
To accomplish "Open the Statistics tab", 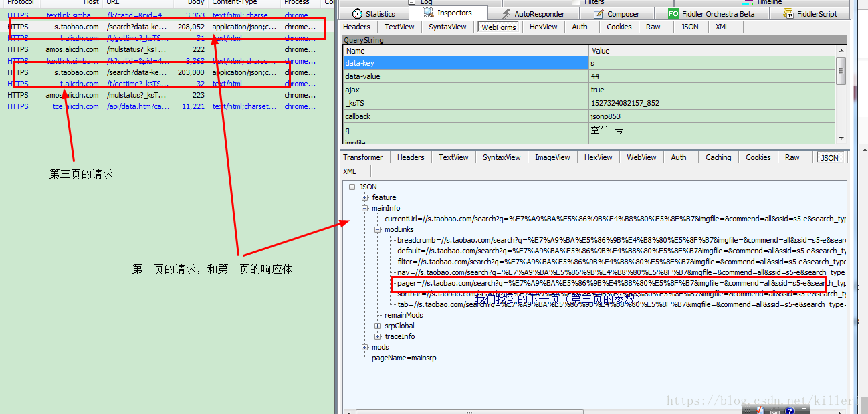I will [374, 13].
